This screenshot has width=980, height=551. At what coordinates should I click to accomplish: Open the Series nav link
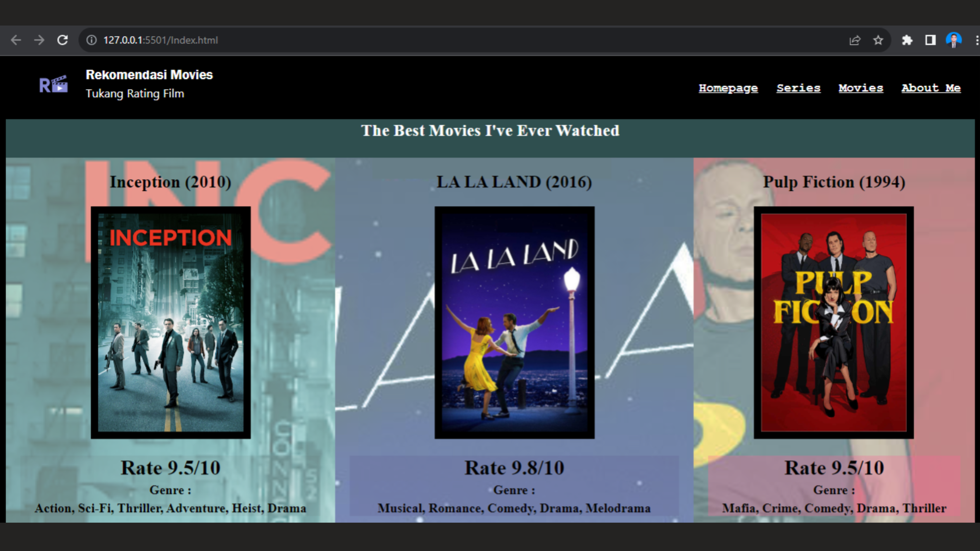(798, 88)
